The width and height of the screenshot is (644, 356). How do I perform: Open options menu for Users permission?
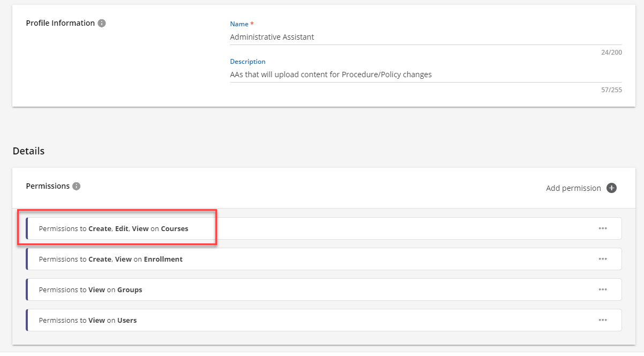(x=603, y=320)
